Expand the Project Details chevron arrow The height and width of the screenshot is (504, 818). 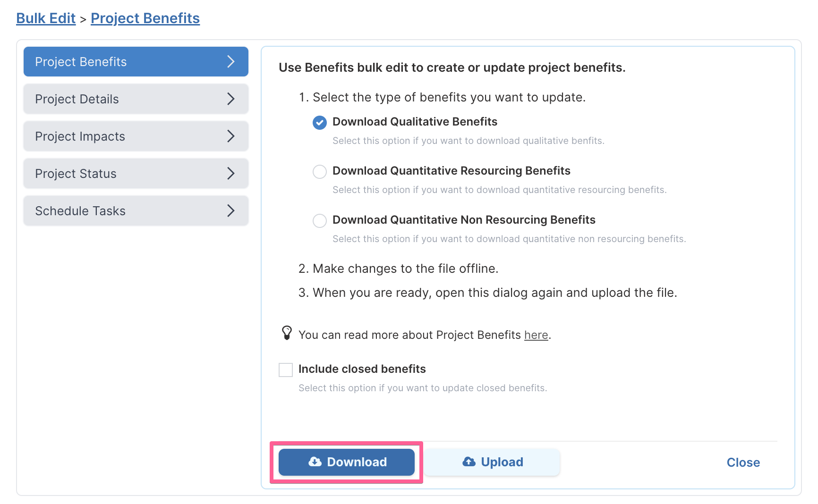230,99
